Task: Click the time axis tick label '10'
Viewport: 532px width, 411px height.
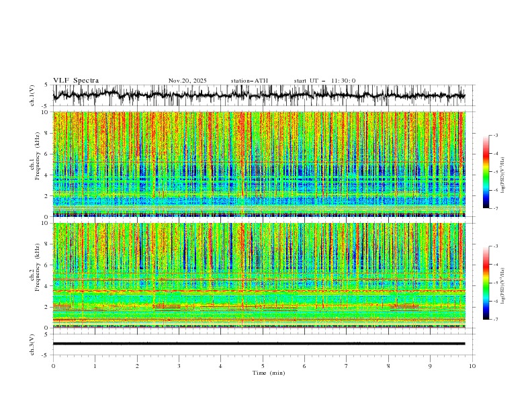Action: [472, 366]
